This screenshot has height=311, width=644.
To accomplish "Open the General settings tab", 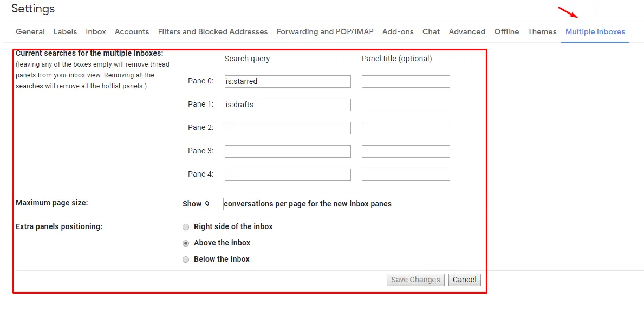I will point(30,31).
